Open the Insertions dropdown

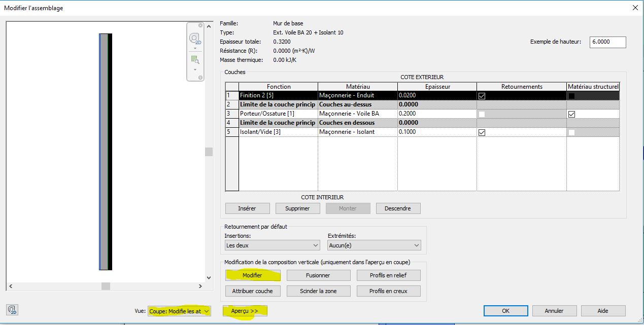(x=272, y=245)
